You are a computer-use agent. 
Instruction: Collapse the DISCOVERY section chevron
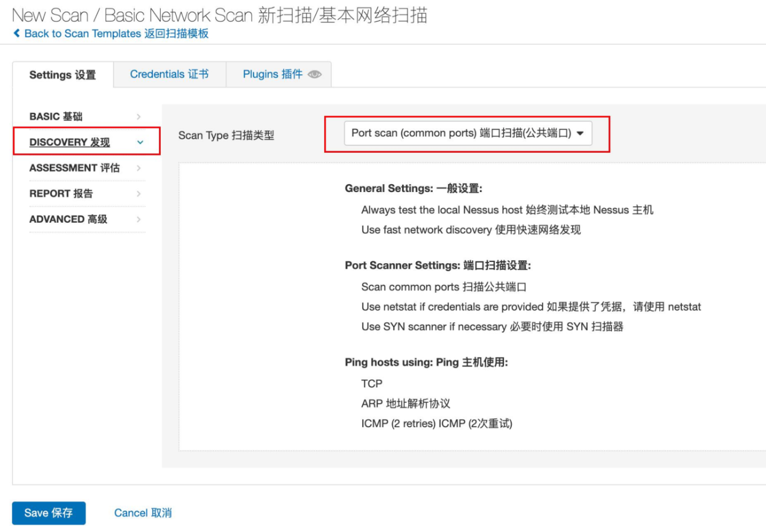point(140,142)
